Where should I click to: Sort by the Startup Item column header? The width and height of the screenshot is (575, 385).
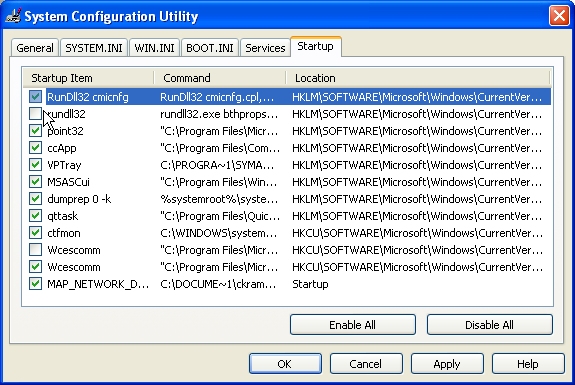coord(88,78)
